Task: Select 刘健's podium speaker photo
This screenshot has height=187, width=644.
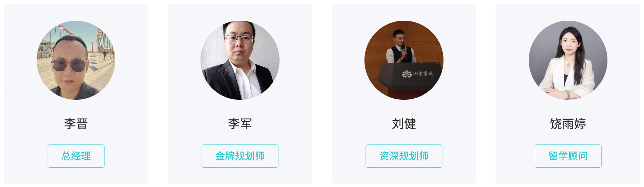Action: 404,60
